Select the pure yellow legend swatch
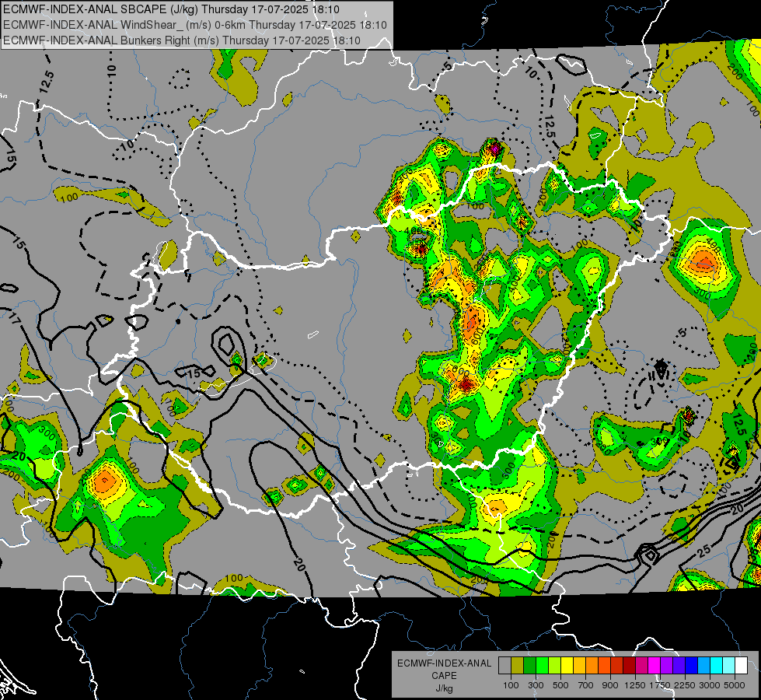 click(567, 665)
